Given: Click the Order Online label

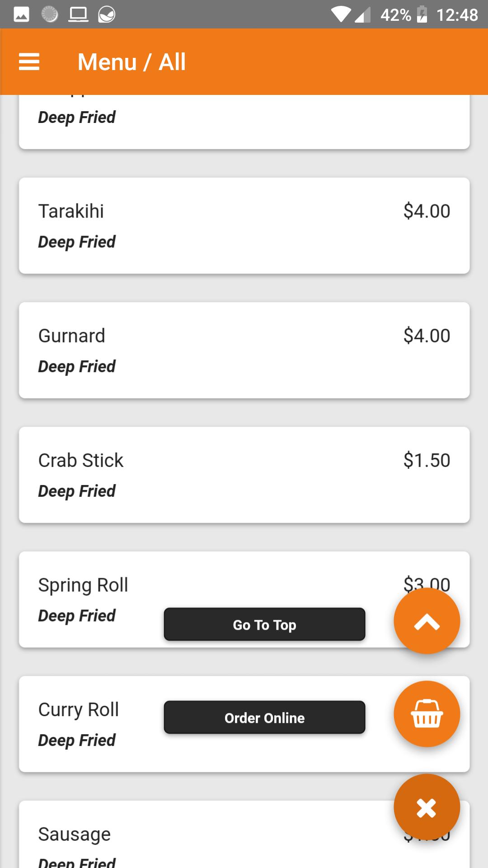Looking at the screenshot, I should click(264, 717).
